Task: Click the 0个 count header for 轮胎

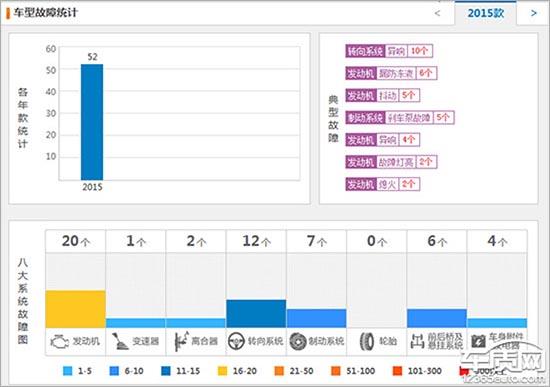Action: [x=377, y=241]
